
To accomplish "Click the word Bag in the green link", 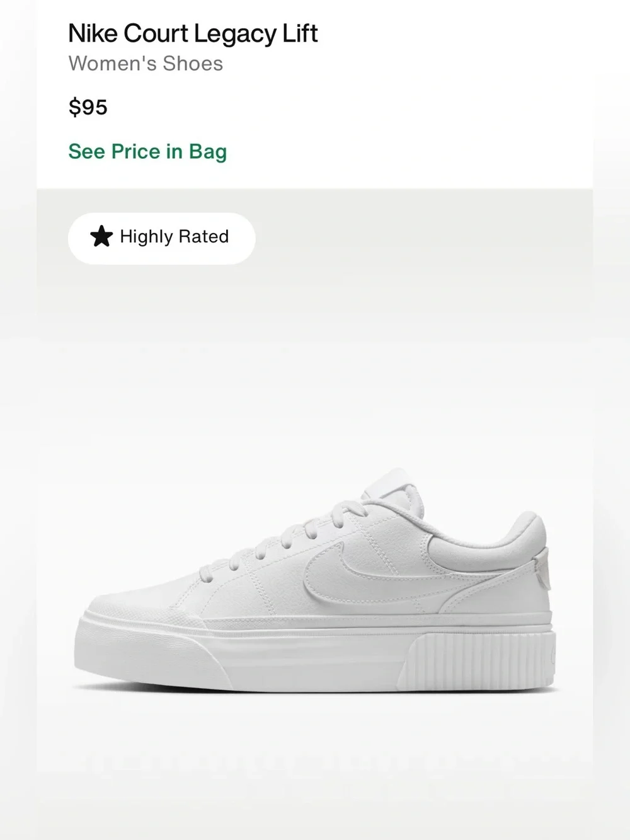I will 208,153.
